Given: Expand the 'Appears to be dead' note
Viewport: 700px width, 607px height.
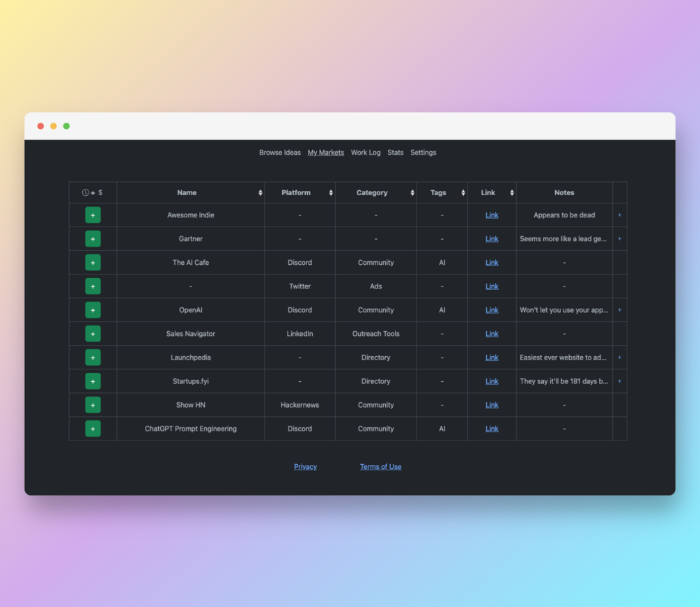Looking at the screenshot, I should click(x=619, y=215).
